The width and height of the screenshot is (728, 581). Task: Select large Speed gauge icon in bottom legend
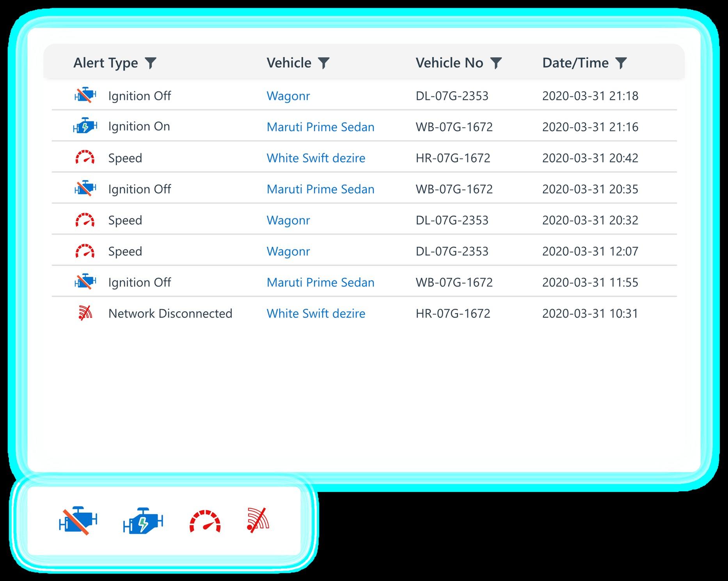205,521
